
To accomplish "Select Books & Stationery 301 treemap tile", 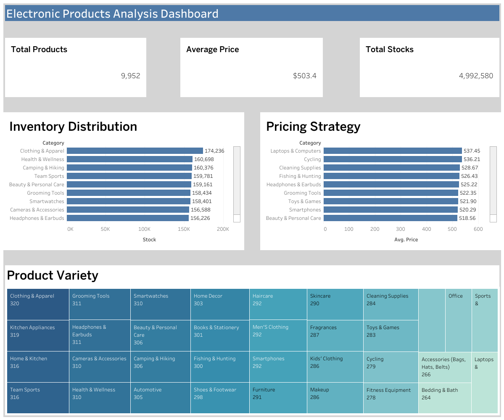I will coord(220,335).
